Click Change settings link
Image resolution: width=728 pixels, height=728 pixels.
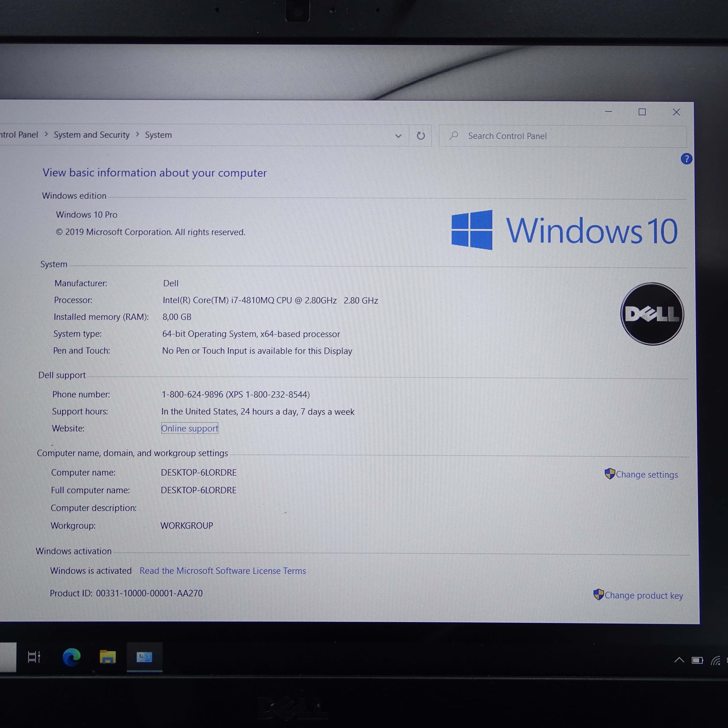coord(647,475)
